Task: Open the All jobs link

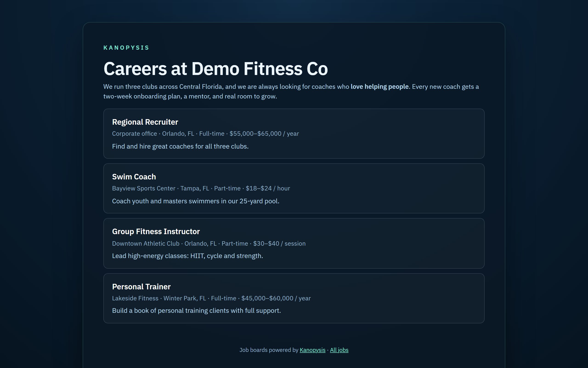Action: 339,350
